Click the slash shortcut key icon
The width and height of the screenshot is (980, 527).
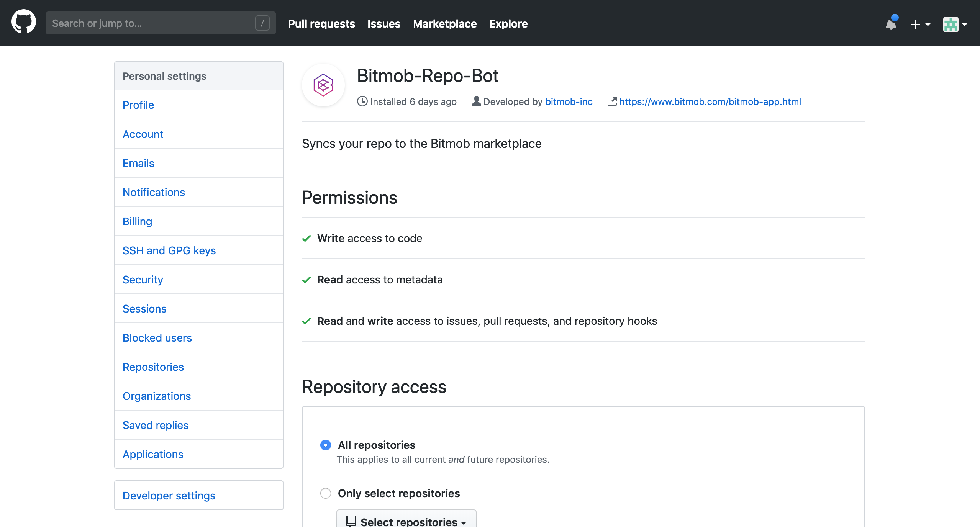262,23
